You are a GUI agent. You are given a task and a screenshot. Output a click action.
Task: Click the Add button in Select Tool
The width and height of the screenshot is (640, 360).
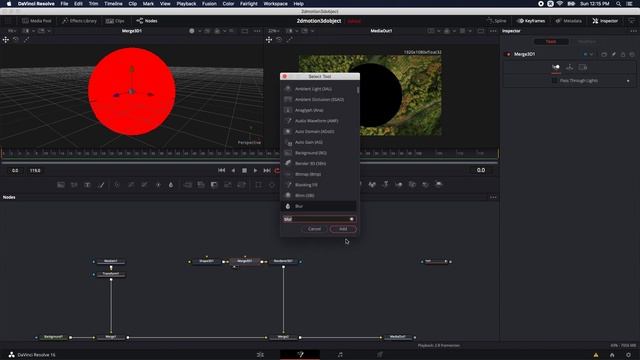click(x=343, y=229)
